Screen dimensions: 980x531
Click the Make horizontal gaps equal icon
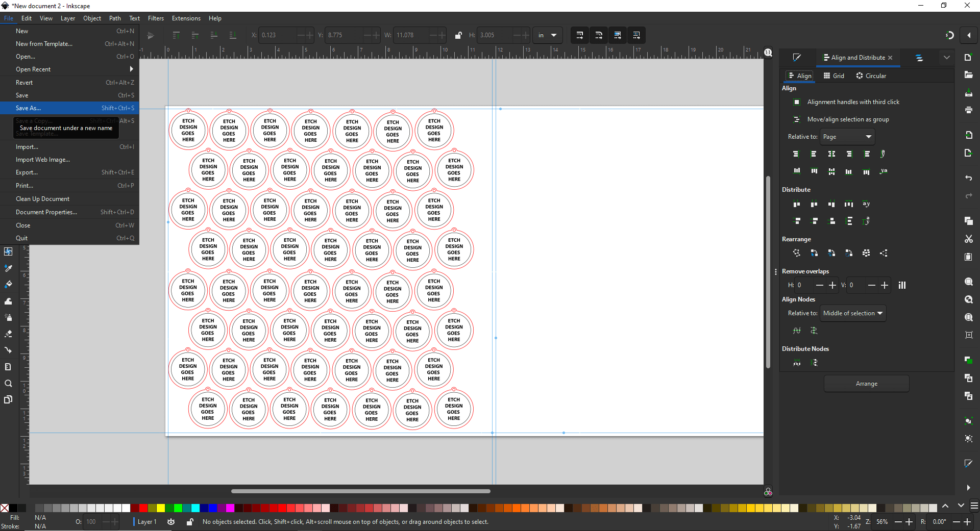pos(849,204)
